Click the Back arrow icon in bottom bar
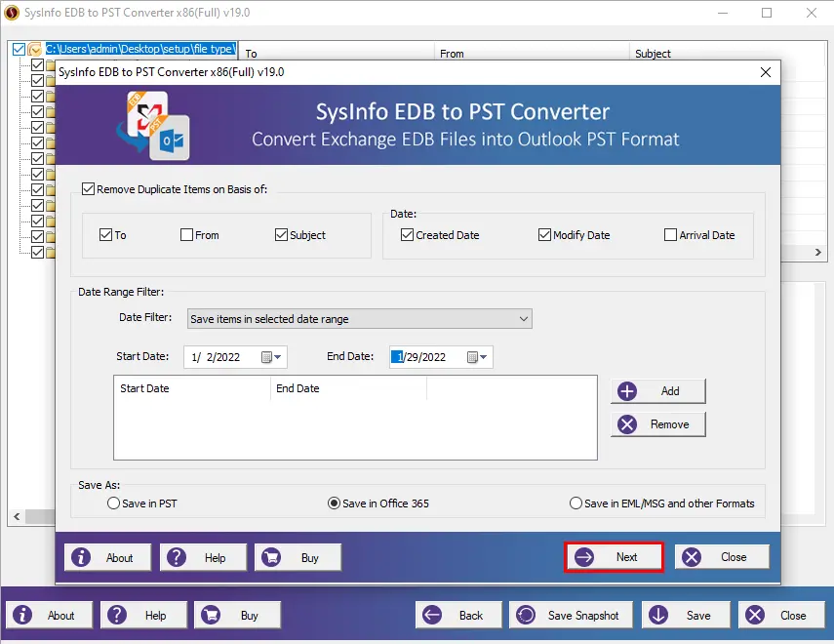Image resolution: width=834 pixels, height=644 pixels. 433,616
